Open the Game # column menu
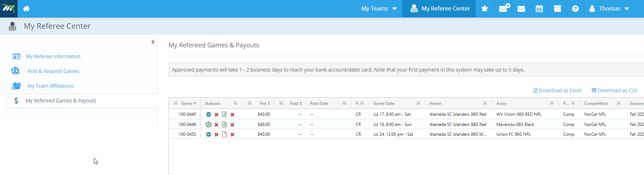644x175 pixels. [x=176, y=103]
